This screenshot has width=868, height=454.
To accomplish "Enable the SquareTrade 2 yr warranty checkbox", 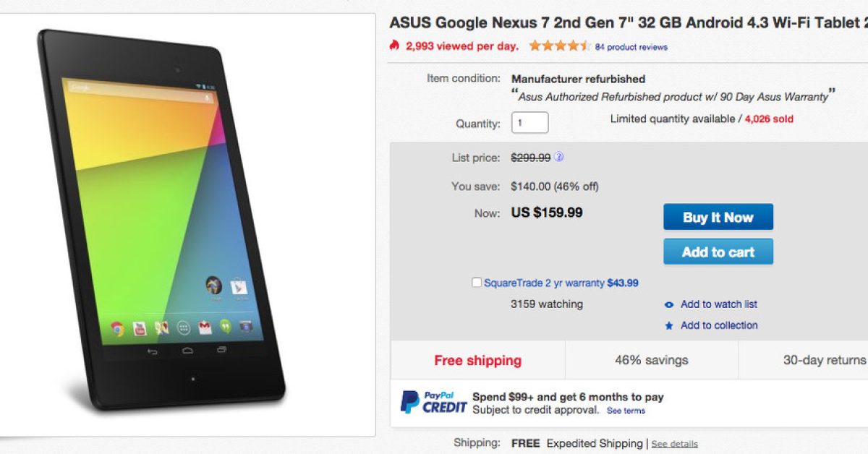I will coord(477,283).
